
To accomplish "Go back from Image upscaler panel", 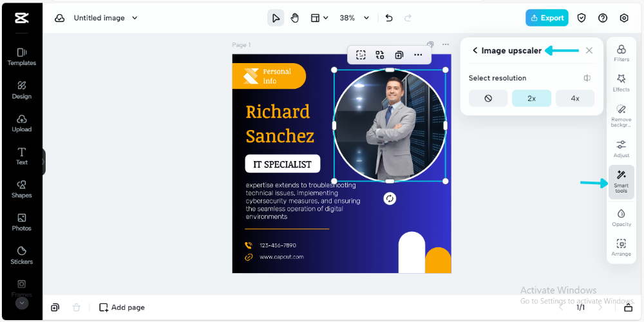I will coord(475,50).
